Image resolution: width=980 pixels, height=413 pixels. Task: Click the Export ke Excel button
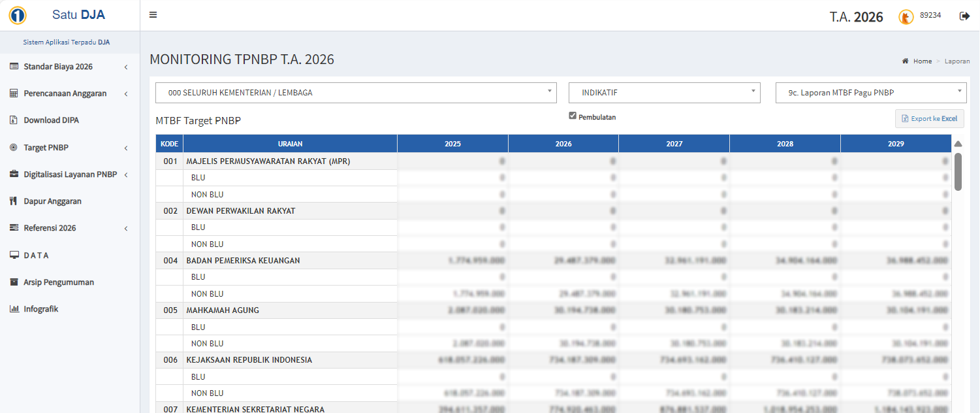[929, 118]
